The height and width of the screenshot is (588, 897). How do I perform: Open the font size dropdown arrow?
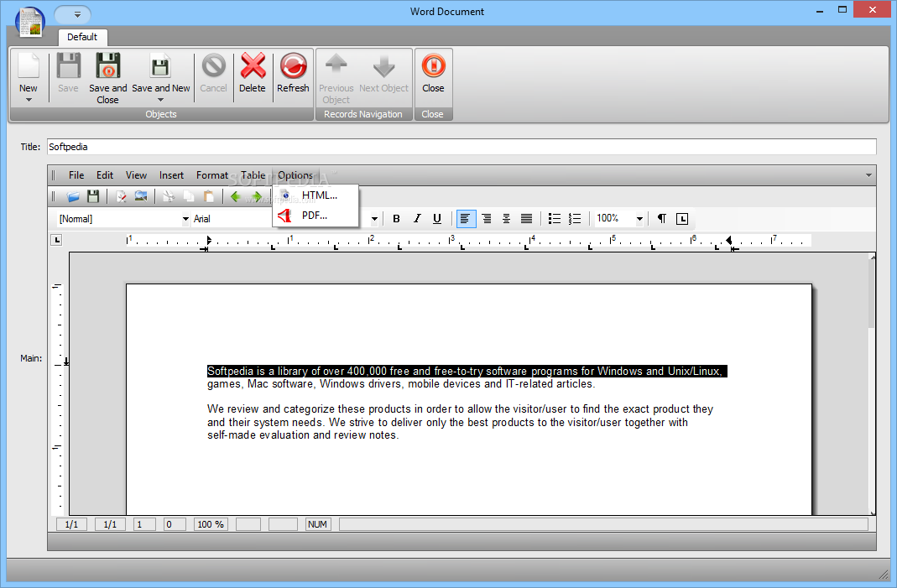click(374, 219)
